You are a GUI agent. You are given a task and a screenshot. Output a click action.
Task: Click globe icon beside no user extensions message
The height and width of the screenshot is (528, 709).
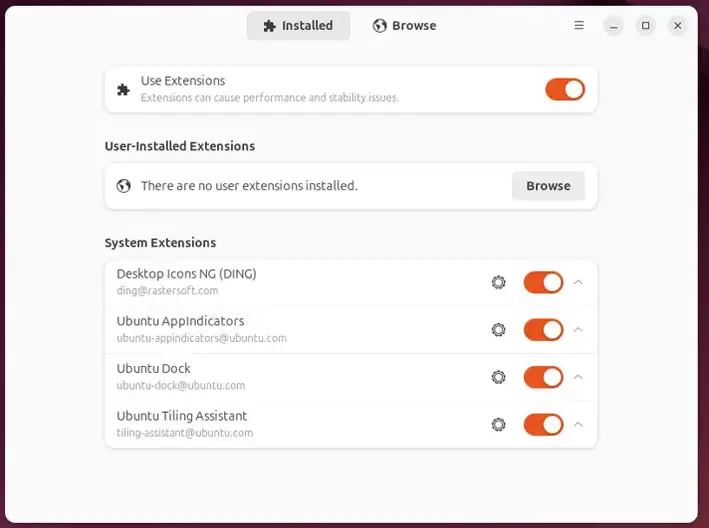123,186
